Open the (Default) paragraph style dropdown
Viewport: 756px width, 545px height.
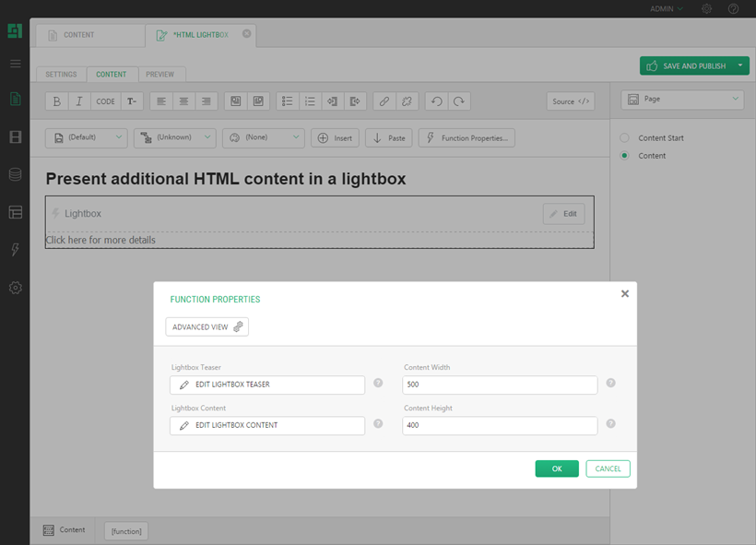pos(86,137)
